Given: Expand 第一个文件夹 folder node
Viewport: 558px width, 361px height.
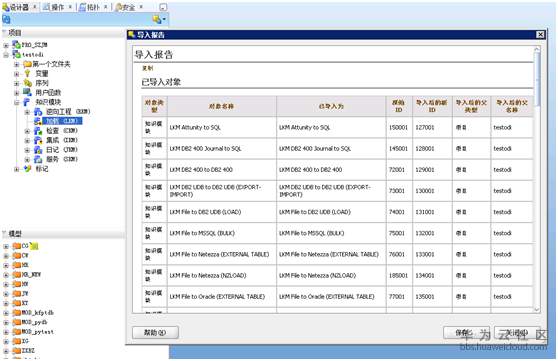Looking at the screenshot, I should [16, 64].
